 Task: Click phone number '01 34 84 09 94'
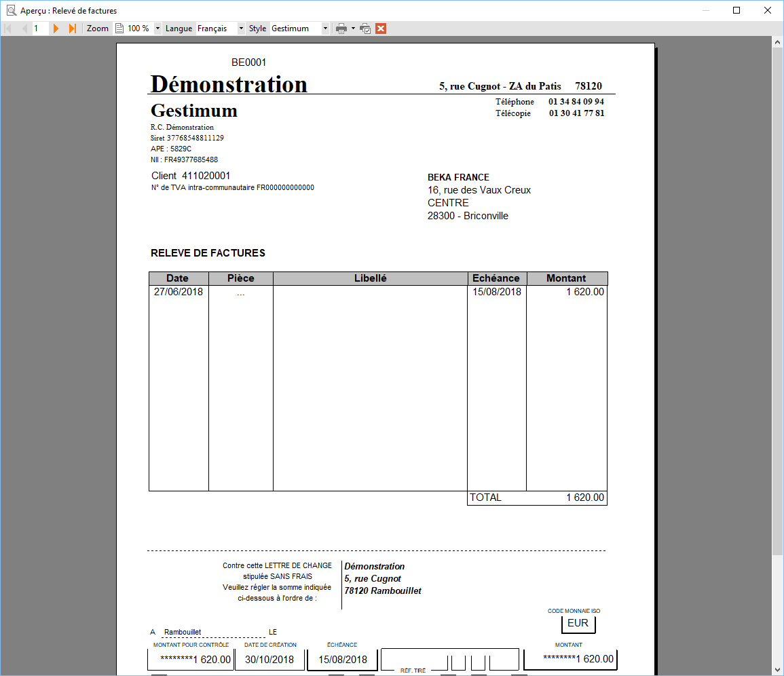click(576, 102)
